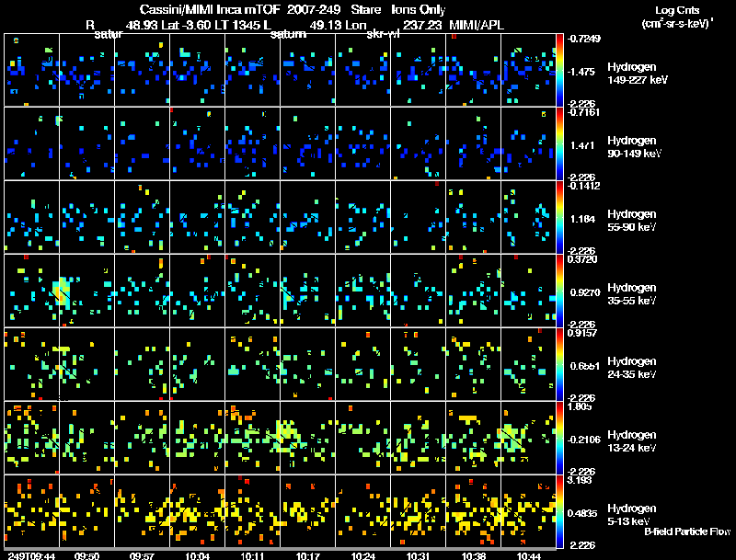Click the 10:11 time axis label
The image size is (736, 560).
click(252, 556)
